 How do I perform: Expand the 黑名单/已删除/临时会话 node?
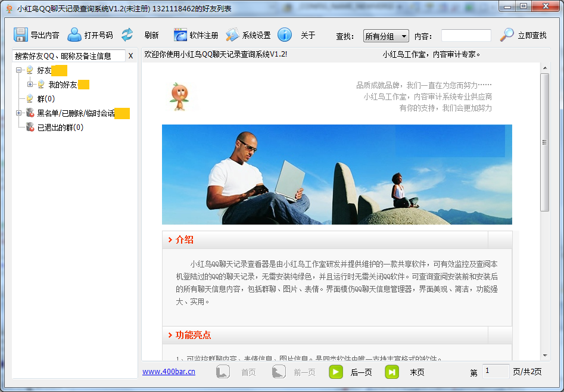point(18,113)
